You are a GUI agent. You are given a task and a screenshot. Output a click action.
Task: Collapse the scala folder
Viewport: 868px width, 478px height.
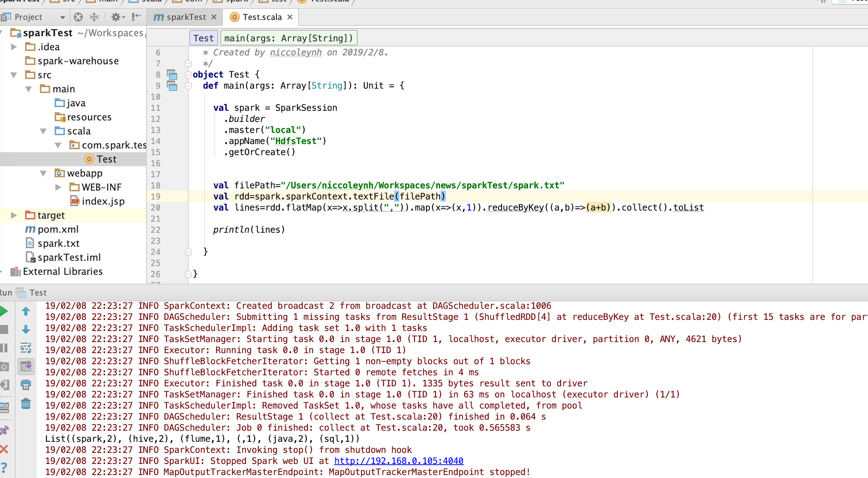(x=43, y=131)
